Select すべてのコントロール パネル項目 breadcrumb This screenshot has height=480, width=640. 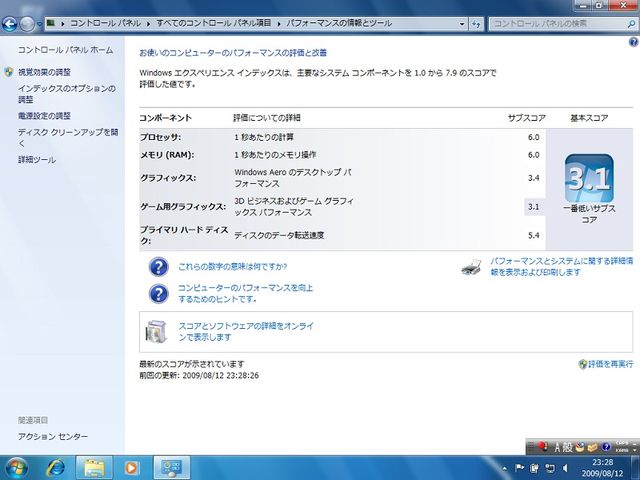point(214,23)
